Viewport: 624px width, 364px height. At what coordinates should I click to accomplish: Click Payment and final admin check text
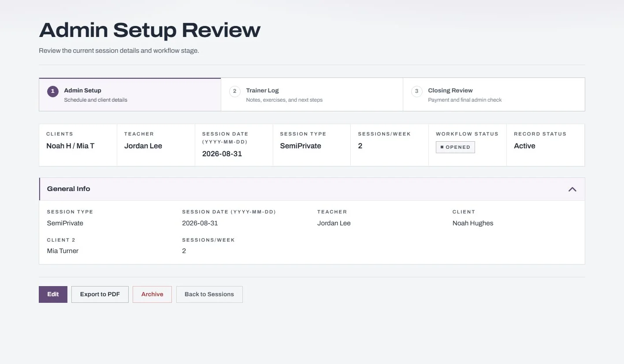pos(465,100)
